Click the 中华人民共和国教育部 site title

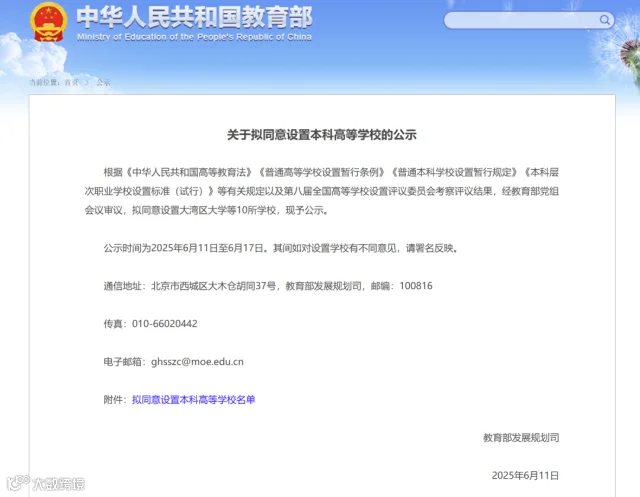click(194, 17)
